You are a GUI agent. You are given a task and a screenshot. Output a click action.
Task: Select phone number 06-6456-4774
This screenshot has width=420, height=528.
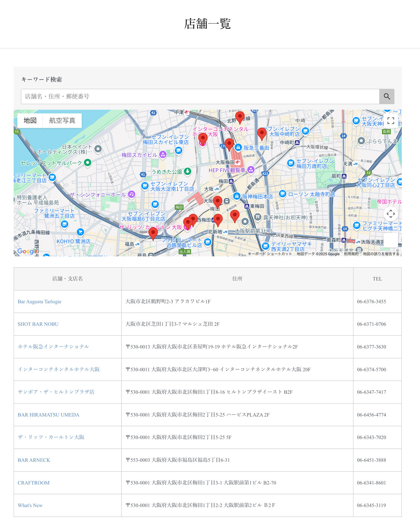tap(372, 415)
